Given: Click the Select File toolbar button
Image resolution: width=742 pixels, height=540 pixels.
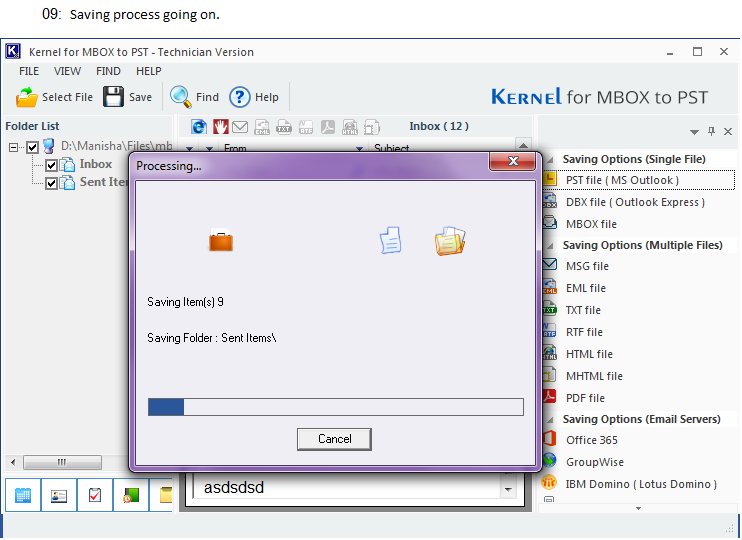Looking at the screenshot, I should [54, 97].
